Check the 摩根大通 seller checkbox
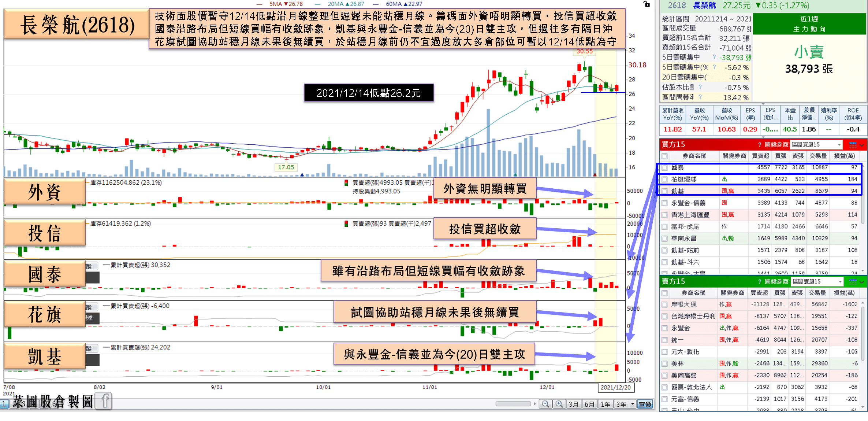Screen dimensions: 868x421 664,304
